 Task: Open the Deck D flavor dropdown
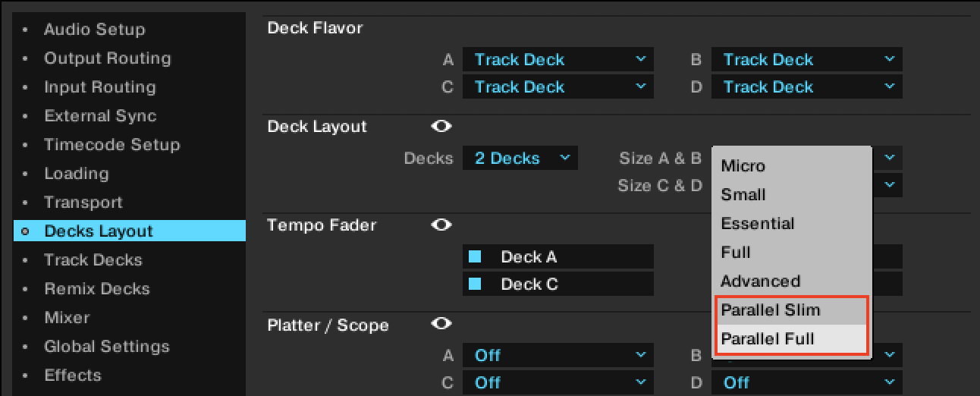click(807, 87)
